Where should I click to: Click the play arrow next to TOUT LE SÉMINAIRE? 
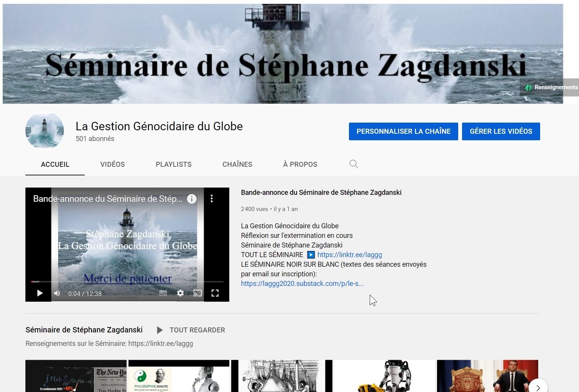pos(310,254)
